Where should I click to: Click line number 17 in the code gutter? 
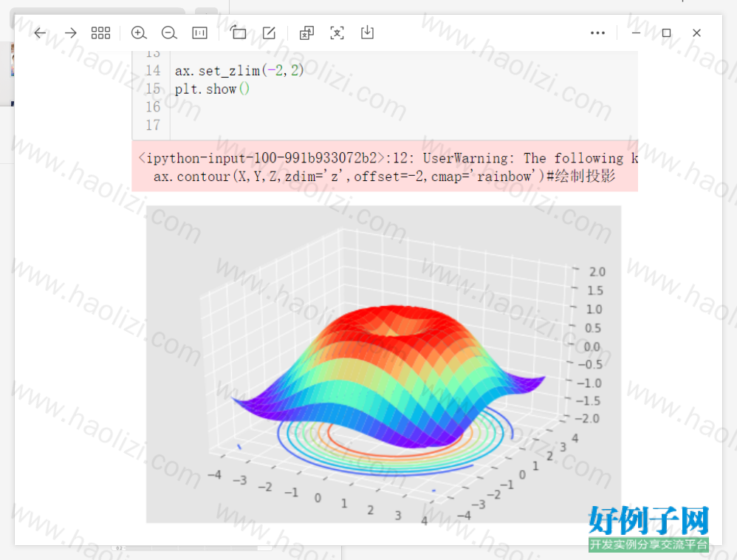(x=153, y=126)
